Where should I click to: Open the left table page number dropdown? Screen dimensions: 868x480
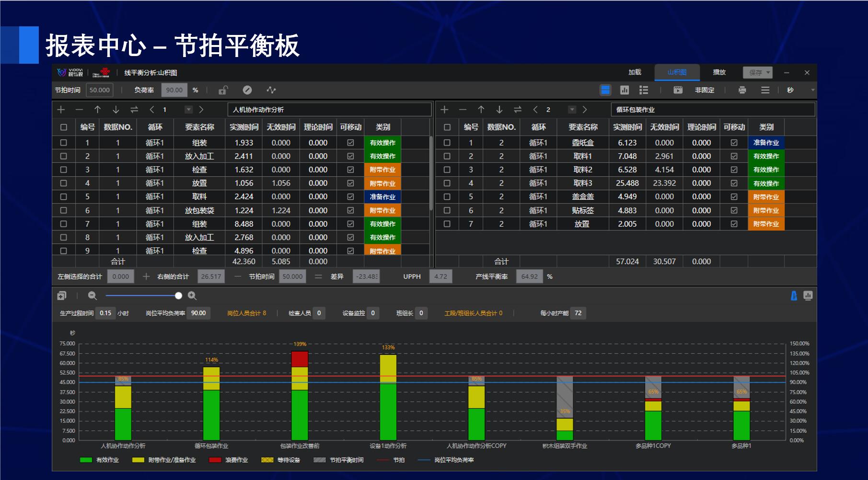tap(189, 110)
